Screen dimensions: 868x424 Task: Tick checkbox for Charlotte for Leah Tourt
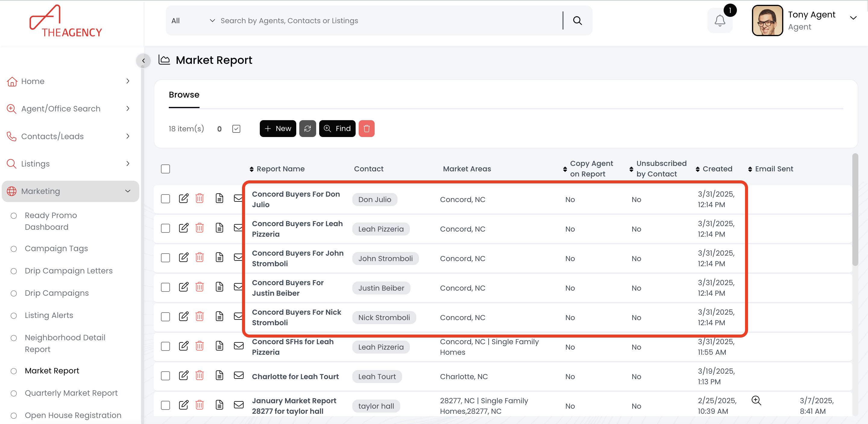pos(165,376)
